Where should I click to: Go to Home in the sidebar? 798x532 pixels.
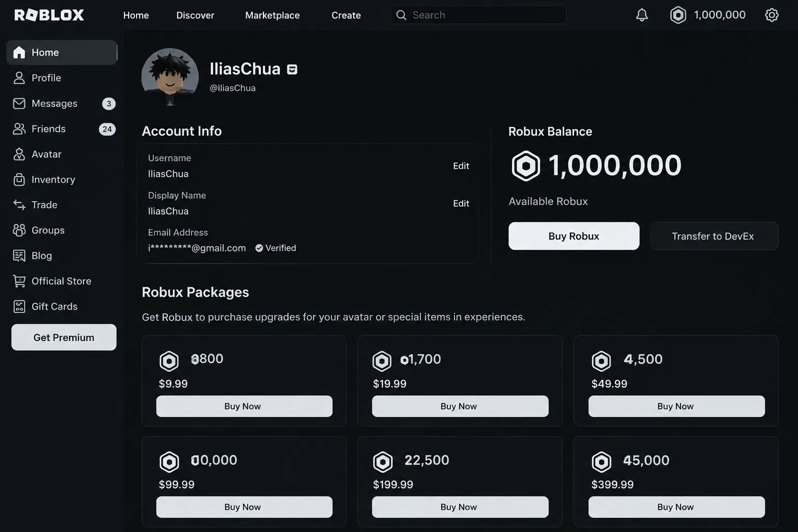point(62,52)
